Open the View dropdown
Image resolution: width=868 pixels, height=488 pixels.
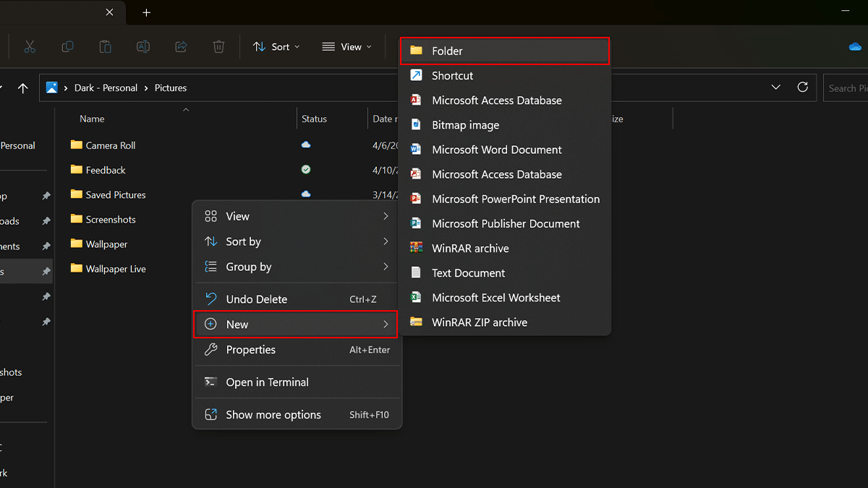pyautogui.click(x=346, y=46)
